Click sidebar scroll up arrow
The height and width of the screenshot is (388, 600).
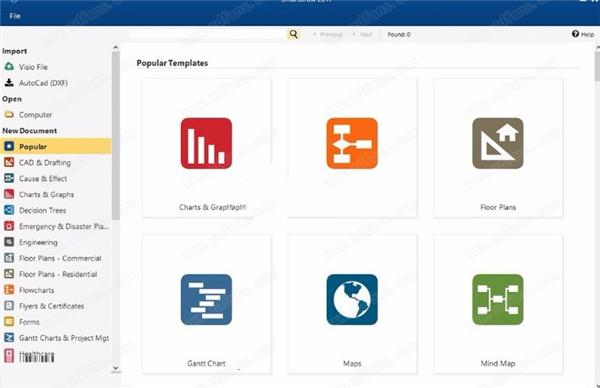click(x=116, y=47)
